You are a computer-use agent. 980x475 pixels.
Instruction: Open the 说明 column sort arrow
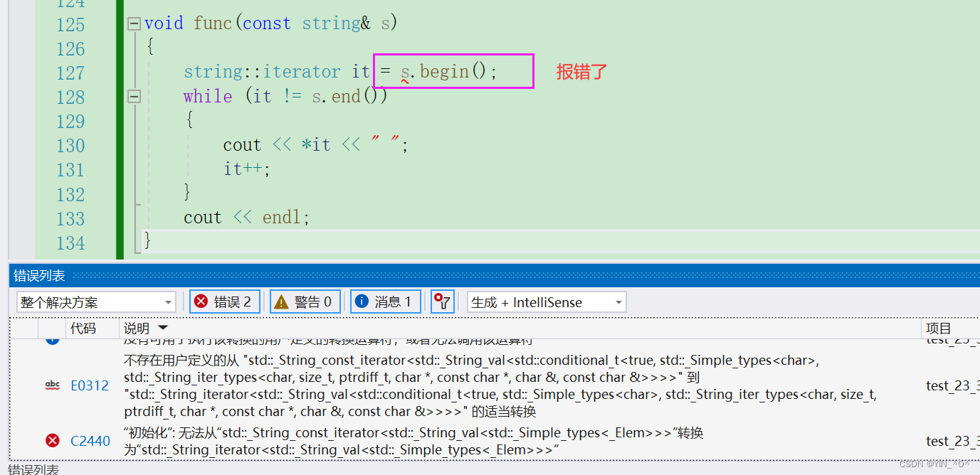(163, 328)
